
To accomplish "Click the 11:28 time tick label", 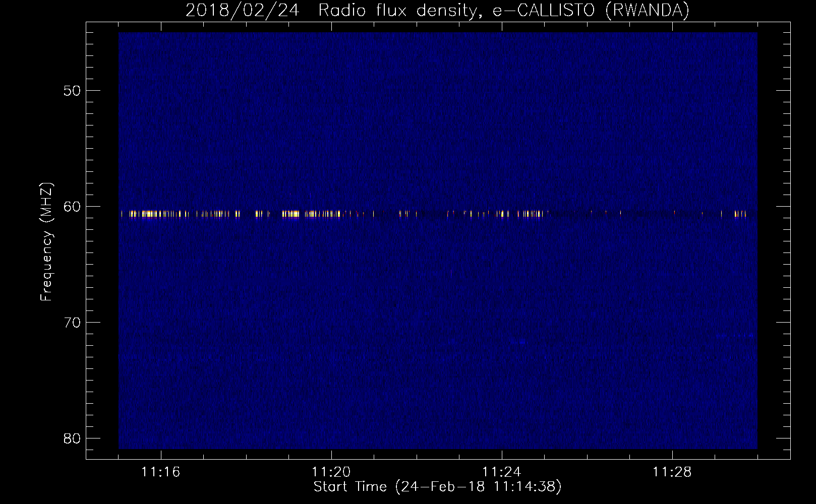I will coord(672,472).
